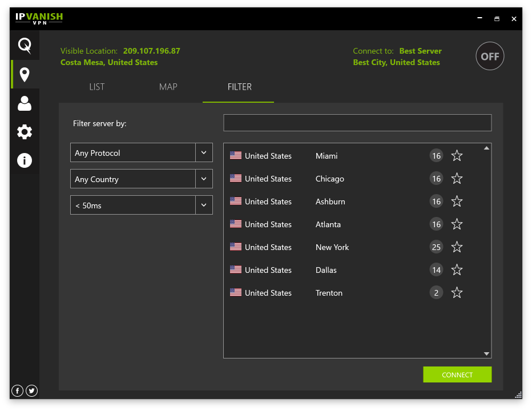
Task: Click the server list scroll up arrow
Action: [x=486, y=148]
